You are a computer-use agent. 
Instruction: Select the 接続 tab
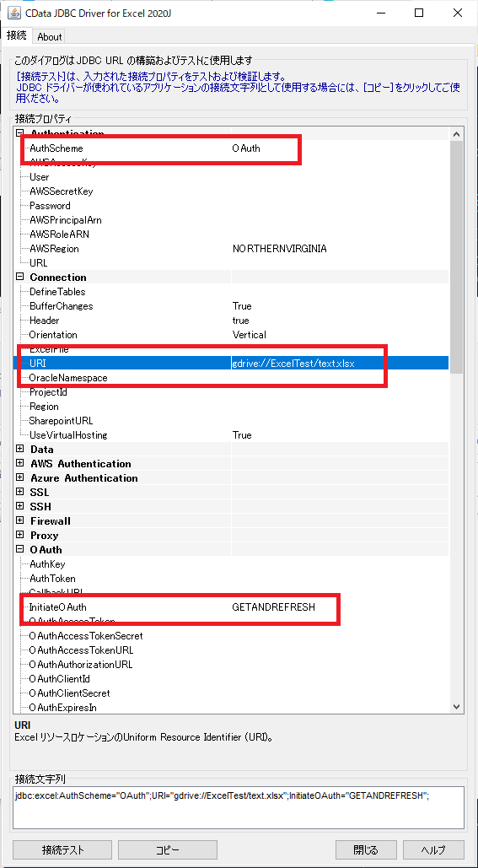(x=16, y=36)
